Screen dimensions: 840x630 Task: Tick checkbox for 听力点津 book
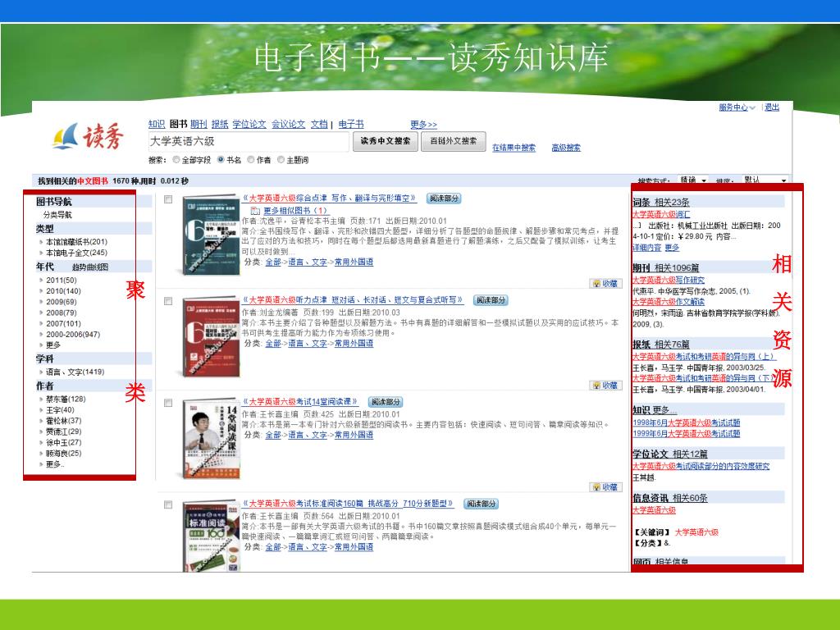[168, 301]
